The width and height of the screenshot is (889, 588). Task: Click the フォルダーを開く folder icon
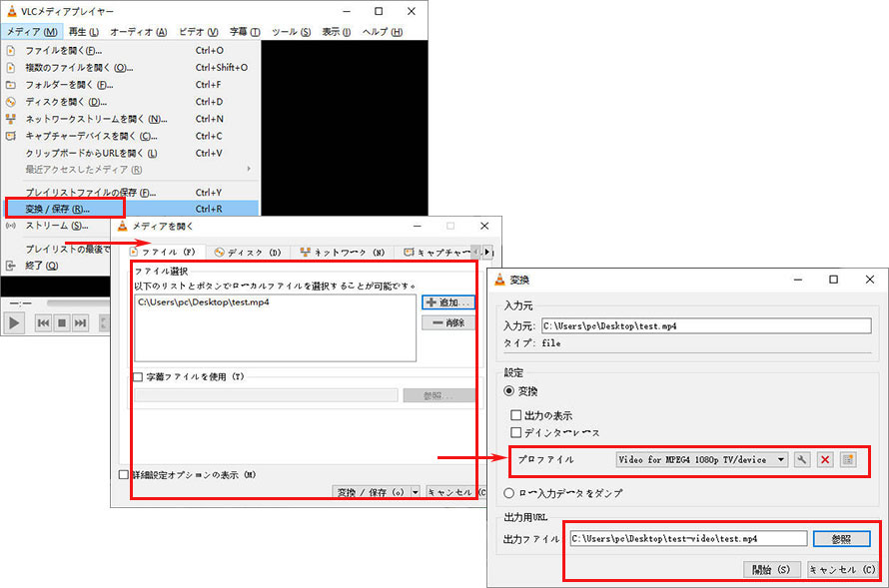[x=10, y=85]
